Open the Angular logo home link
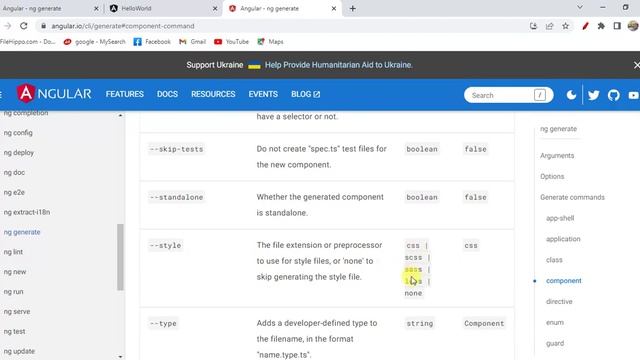Screen dimensions: 640x360 click(54, 93)
